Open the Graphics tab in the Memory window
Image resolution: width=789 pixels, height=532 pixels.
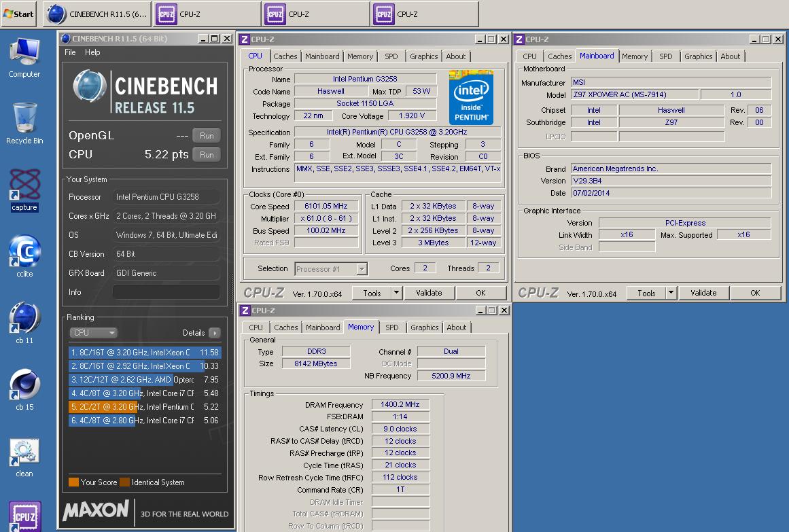[425, 327]
